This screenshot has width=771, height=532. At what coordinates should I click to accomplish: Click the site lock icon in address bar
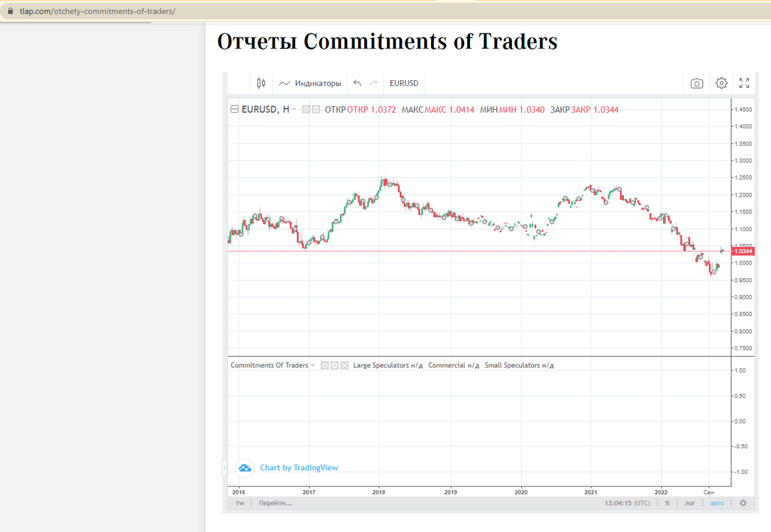tap(11, 11)
